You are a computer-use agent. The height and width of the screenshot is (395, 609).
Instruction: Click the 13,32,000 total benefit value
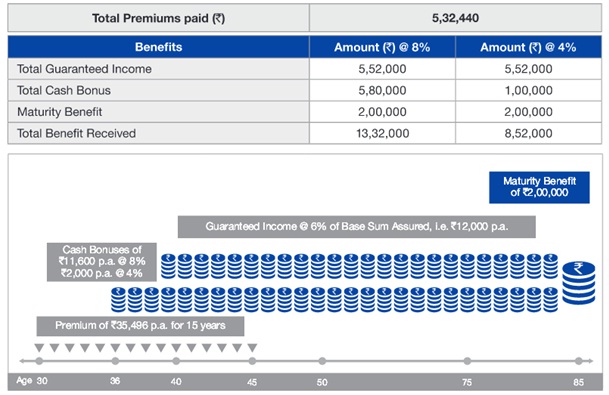(383, 133)
